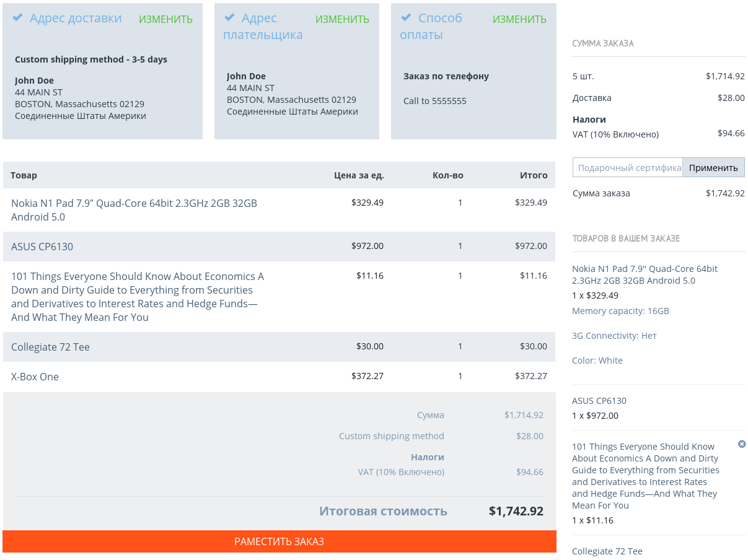Place order with РАМЕСТИТЬ ЗАКАЗ button

(279, 541)
